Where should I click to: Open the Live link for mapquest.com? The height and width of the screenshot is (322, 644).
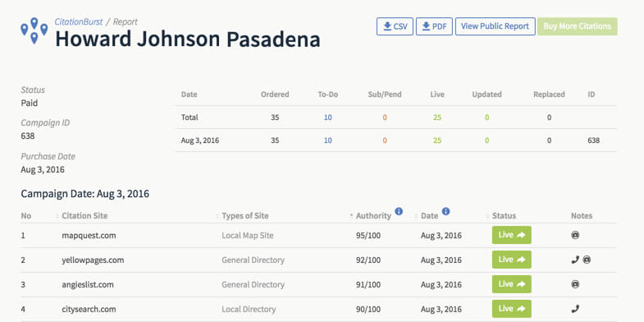[x=512, y=235]
